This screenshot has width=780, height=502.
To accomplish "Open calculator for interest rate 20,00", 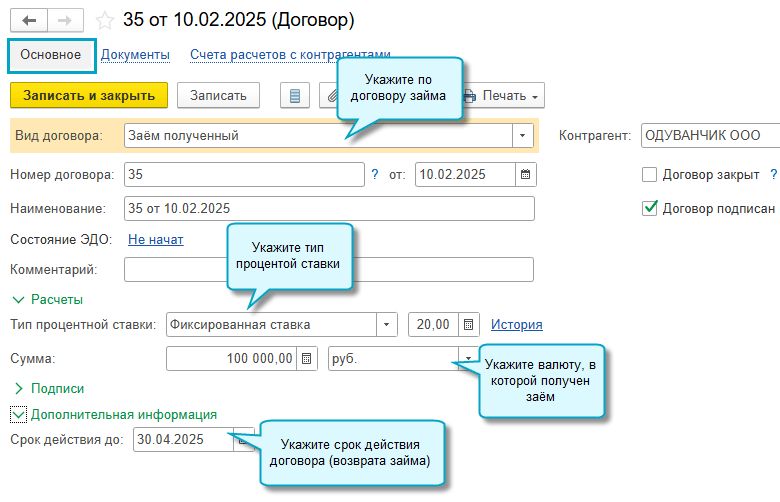I will tap(467, 325).
